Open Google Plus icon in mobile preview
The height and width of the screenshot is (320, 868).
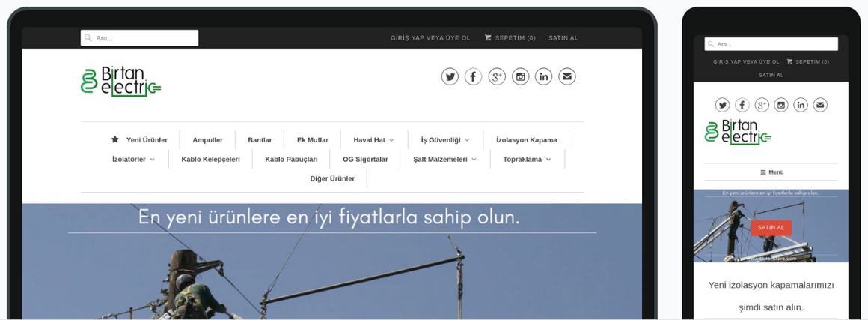pyautogui.click(x=762, y=105)
